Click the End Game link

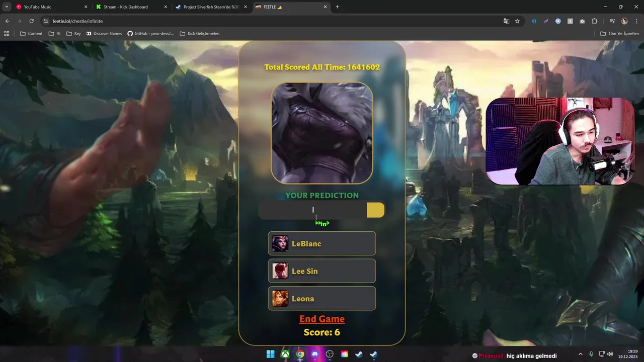click(x=322, y=319)
